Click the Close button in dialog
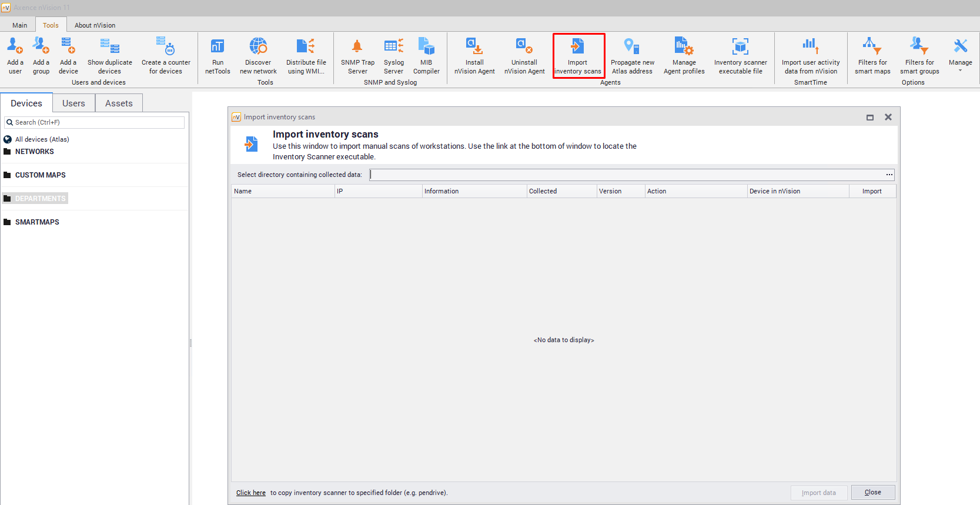This screenshot has height=505, width=980. tap(872, 493)
